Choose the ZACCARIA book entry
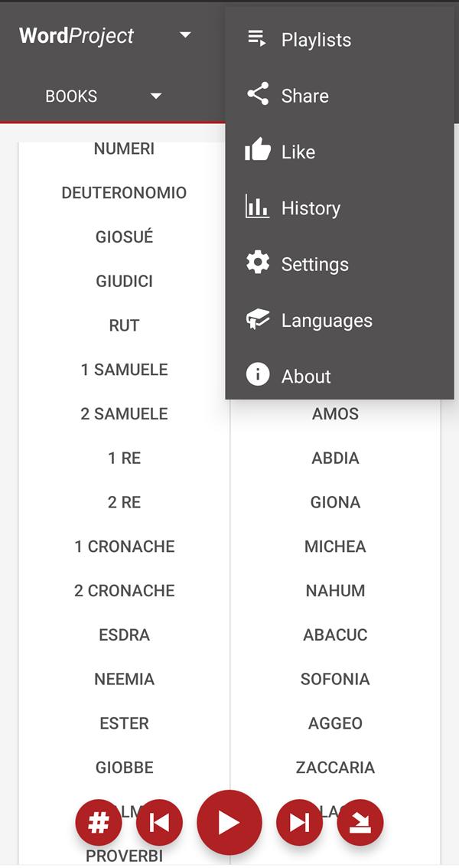 point(335,767)
